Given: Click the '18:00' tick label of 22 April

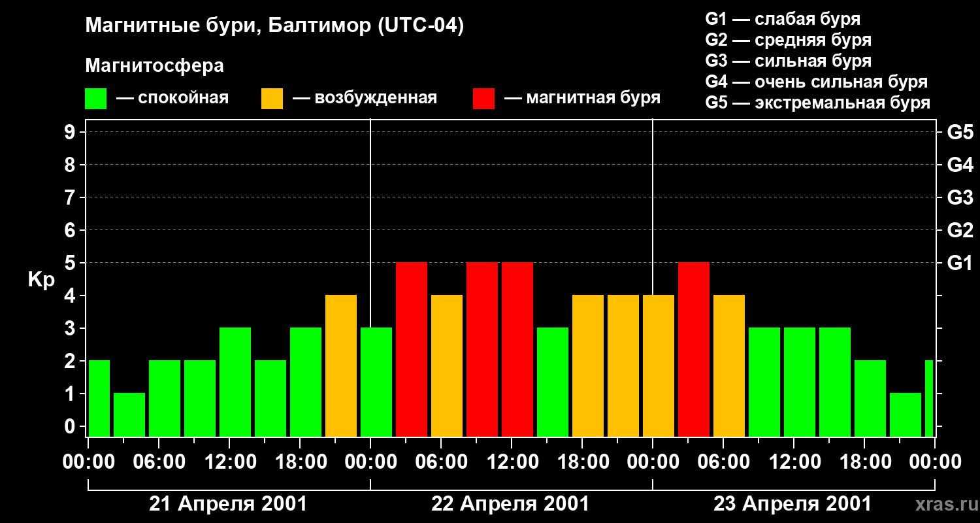Looking at the screenshot, I should pyautogui.click(x=582, y=462).
